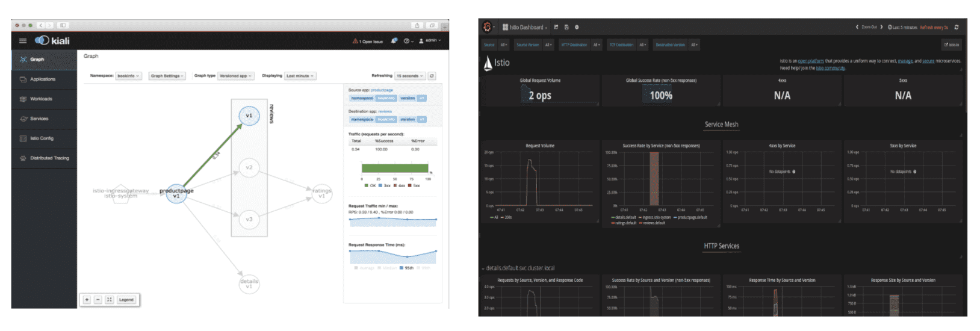
Task: Select the reviews v3 node
Action: pyautogui.click(x=249, y=219)
